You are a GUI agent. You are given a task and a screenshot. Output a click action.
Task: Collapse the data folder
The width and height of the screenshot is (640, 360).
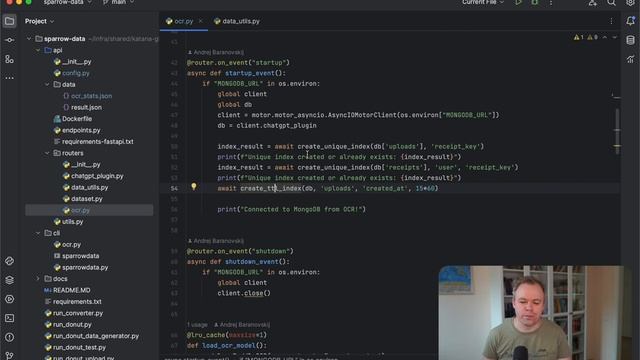pyautogui.click(x=47, y=84)
